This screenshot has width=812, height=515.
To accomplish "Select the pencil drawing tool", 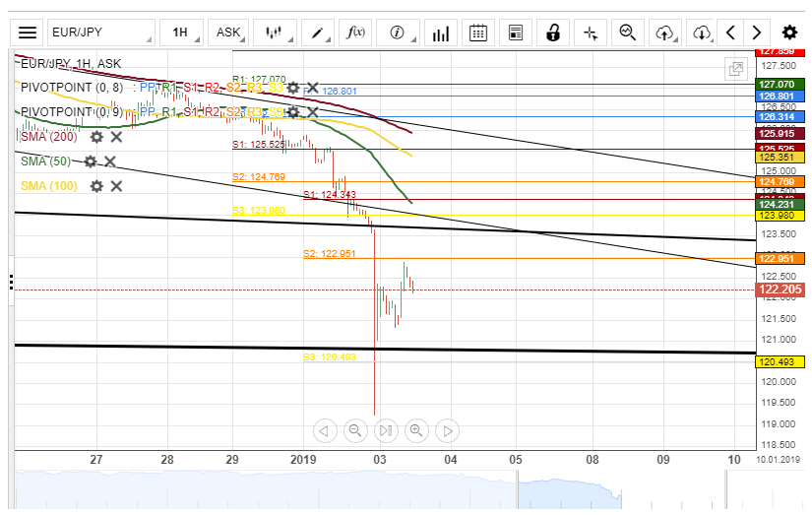I will click(319, 32).
